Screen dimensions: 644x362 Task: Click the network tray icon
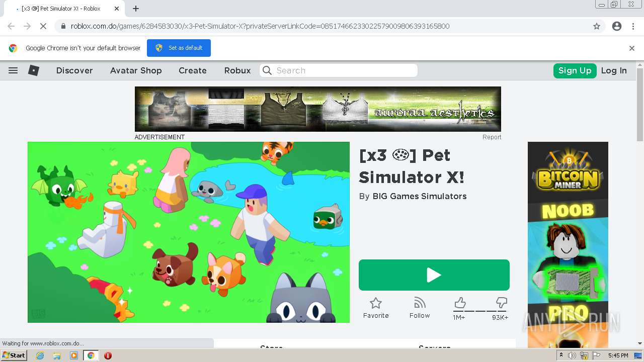tap(584, 355)
